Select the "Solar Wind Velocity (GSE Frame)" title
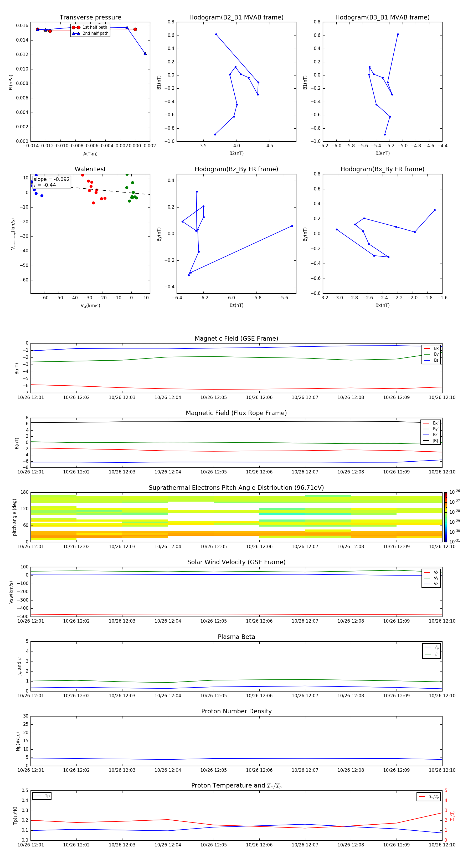473x868 pixels. point(236,562)
